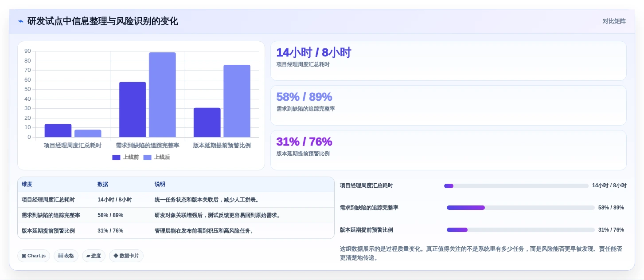Click the 58% / 89% data card value
This screenshot has width=644, height=280.
click(x=304, y=97)
